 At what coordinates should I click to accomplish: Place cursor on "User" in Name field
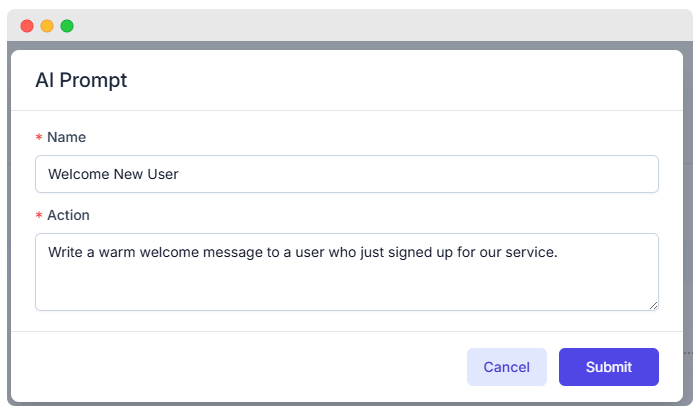163,174
